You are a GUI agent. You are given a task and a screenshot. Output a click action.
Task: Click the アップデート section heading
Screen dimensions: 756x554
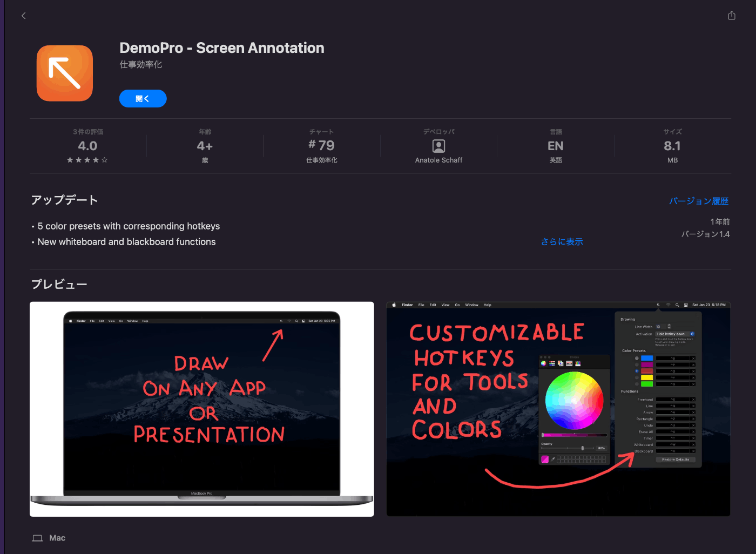click(64, 200)
